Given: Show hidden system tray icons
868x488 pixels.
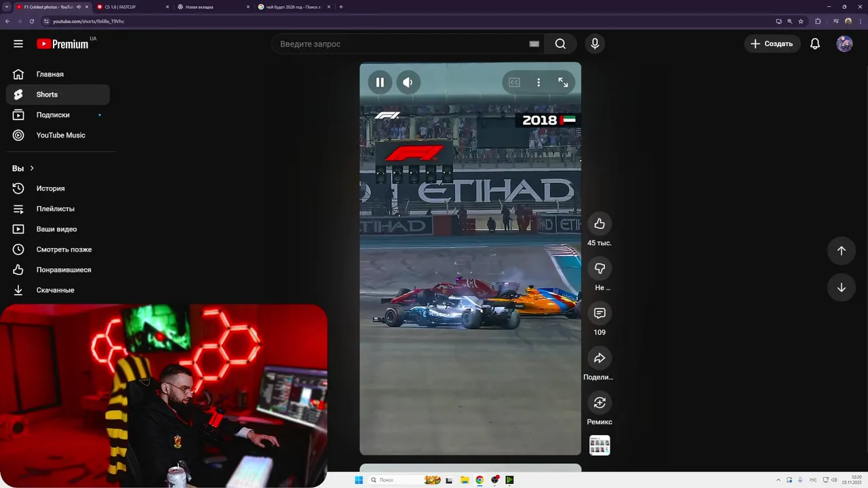Looking at the screenshot, I should click(x=779, y=480).
